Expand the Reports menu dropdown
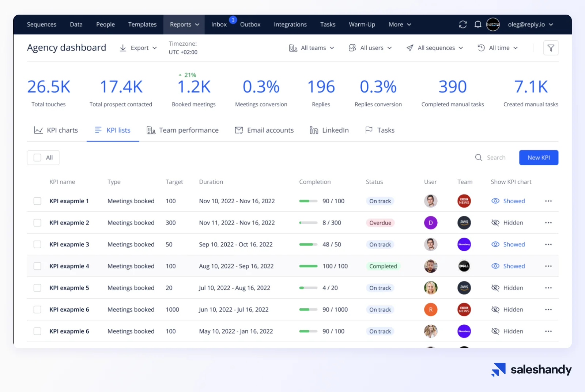 point(184,24)
